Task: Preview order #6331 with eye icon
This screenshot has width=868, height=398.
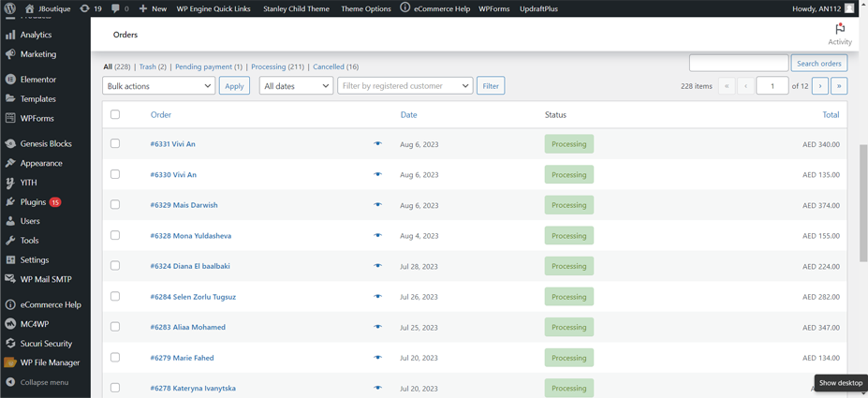Action: pos(377,143)
